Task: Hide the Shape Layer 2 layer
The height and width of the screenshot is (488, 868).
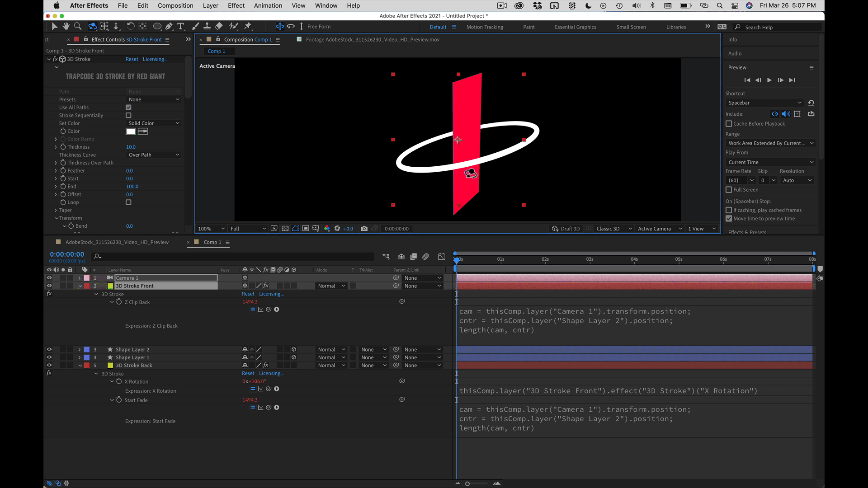Action: coord(49,349)
